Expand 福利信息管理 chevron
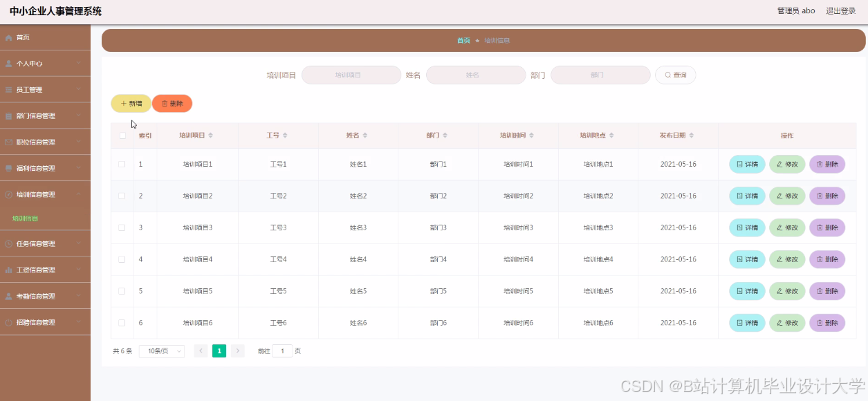868x401 pixels. tap(79, 168)
